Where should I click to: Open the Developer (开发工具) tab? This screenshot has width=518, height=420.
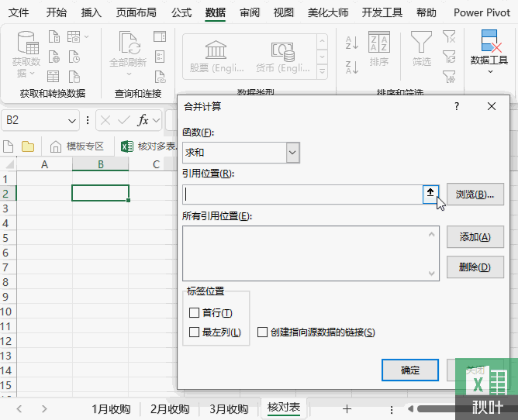point(382,13)
